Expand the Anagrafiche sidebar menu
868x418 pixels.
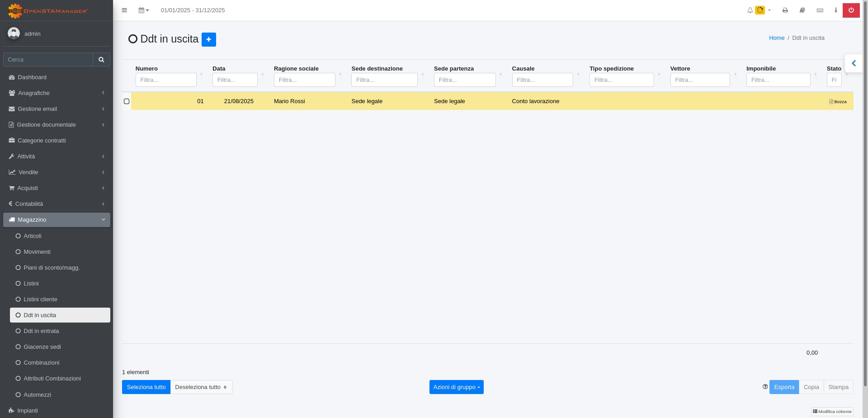pyautogui.click(x=57, y=93)
